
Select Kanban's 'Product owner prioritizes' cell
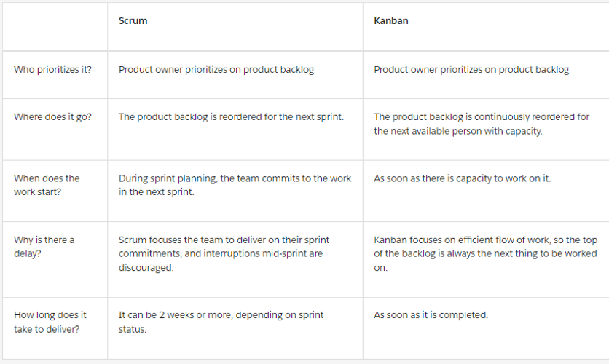(x=471, y=70)
